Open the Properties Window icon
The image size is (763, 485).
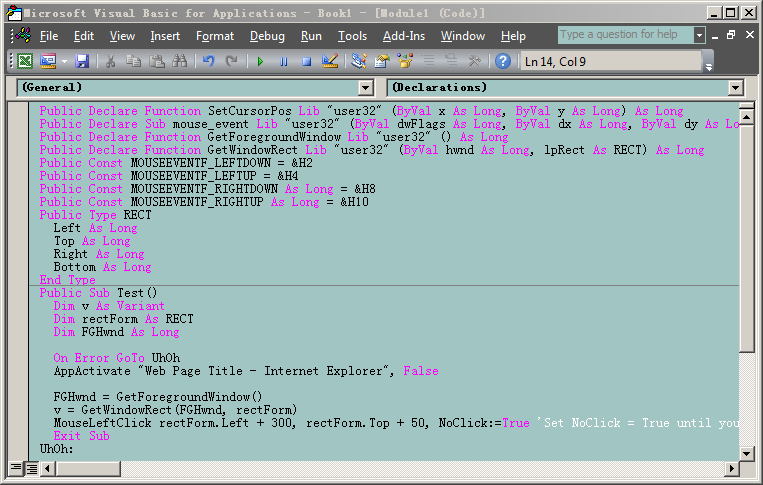(382, 61)
